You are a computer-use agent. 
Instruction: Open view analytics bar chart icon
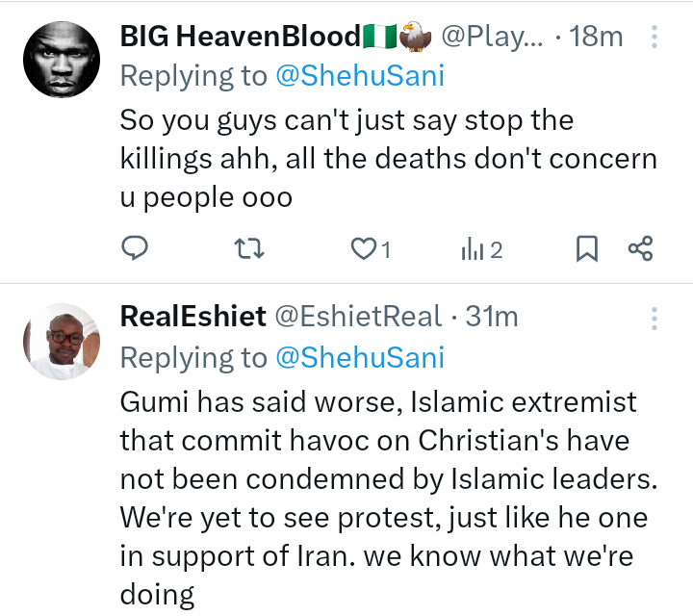pyautogui.click(x=472, y=249)
